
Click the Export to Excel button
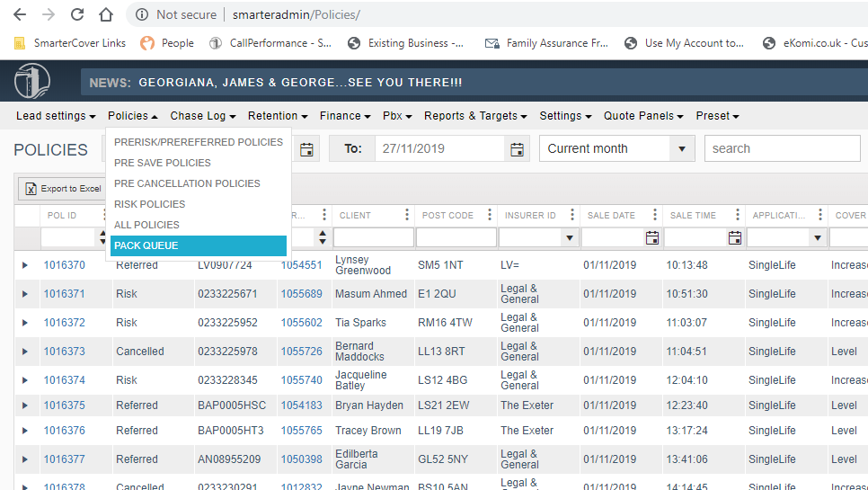click(63, 189)
